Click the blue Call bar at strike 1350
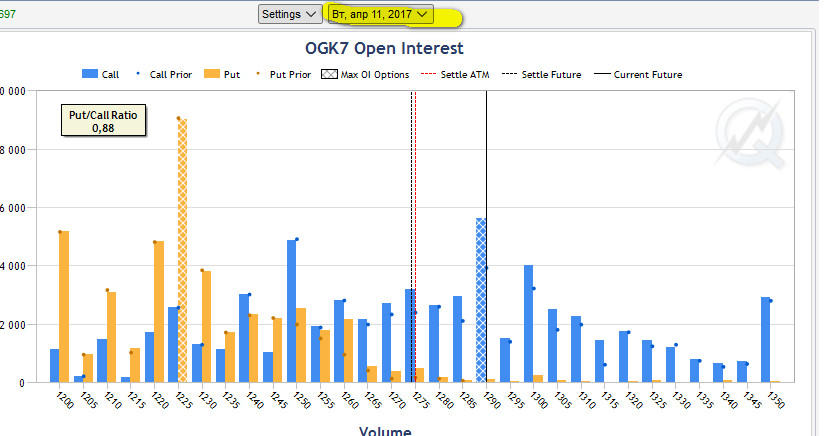 coord(765,340)
